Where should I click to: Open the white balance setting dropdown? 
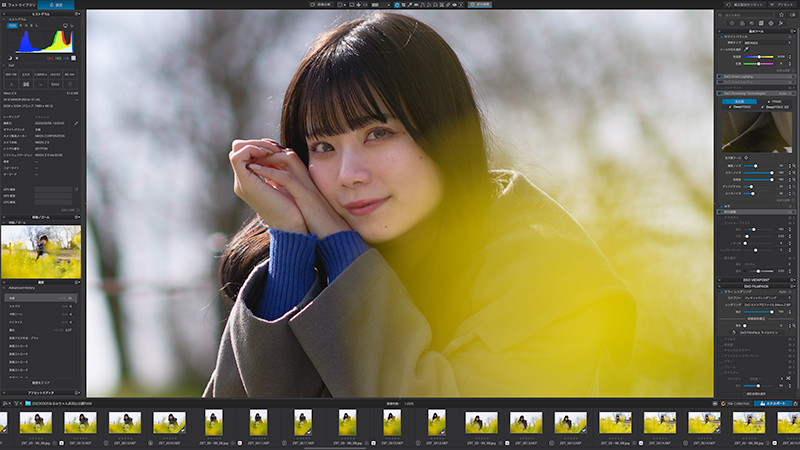point(768,43)
